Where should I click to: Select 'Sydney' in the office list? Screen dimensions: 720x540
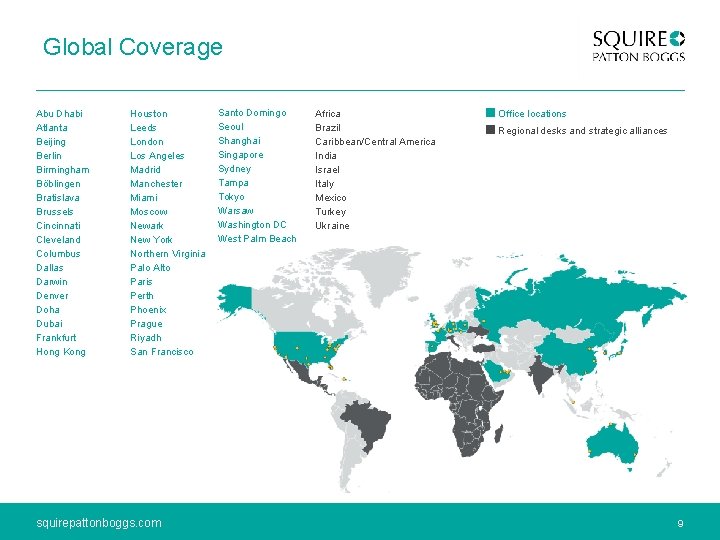pyautogui.click(x=235, y=169)
